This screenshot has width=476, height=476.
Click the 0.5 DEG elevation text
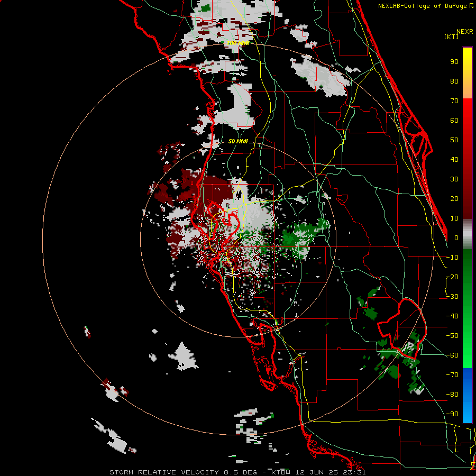pyautogui.click(x=241, y=472)
